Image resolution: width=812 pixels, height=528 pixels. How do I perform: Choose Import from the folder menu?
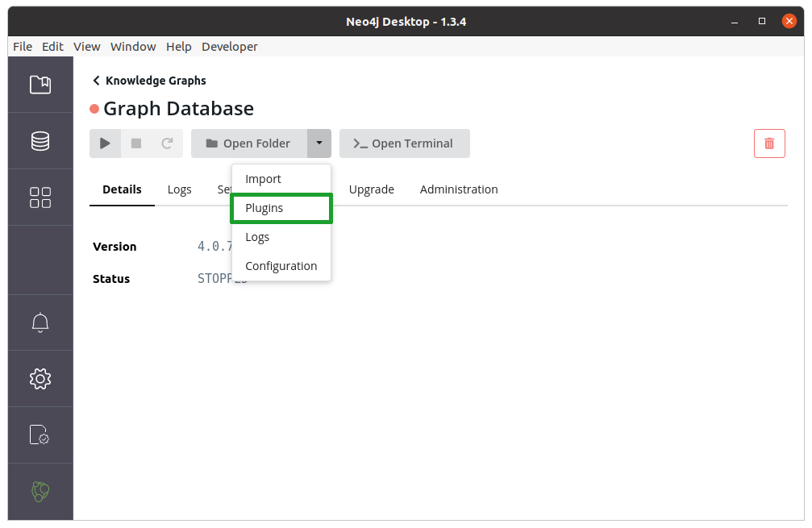point(281,179)
